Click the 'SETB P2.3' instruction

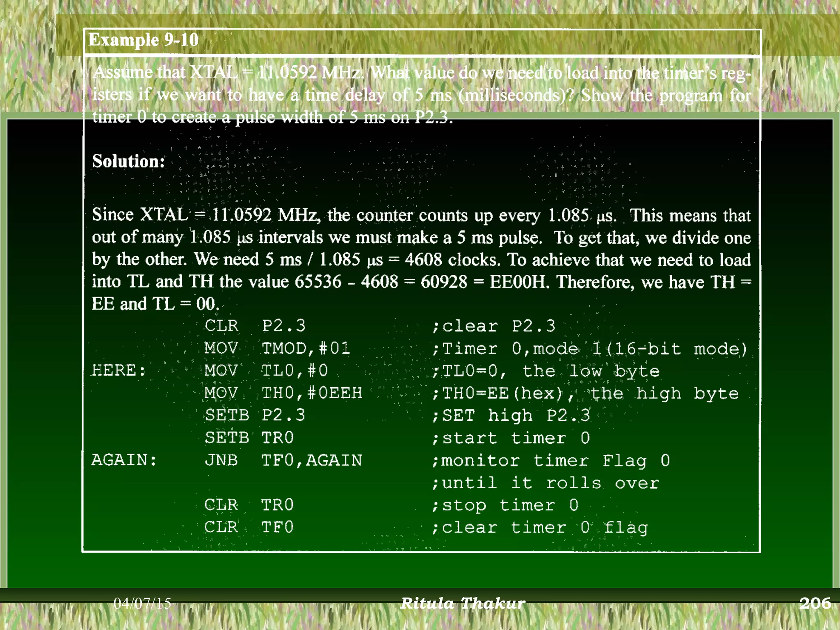pos(255,415)
